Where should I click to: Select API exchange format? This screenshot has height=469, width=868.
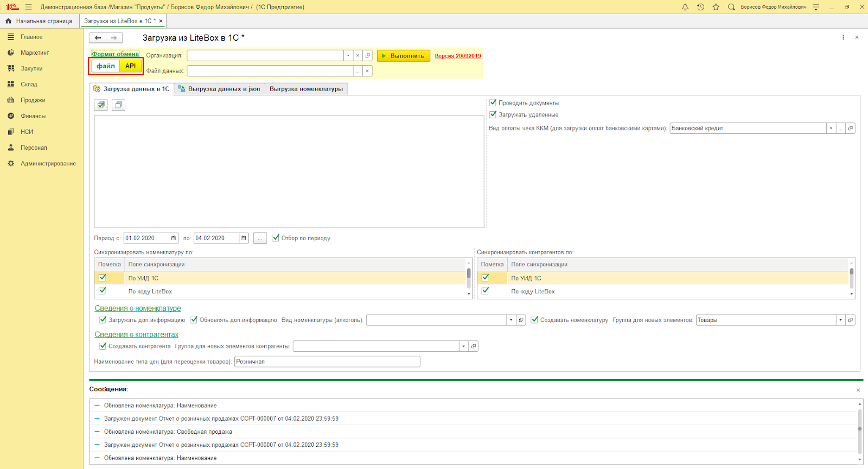[131, 66]
